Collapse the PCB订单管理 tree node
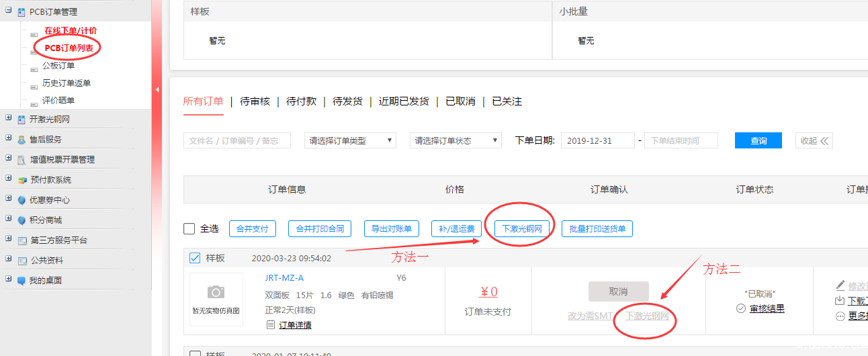Image resolution: width=868 pixels, height=356 pixels. (9, 11)
